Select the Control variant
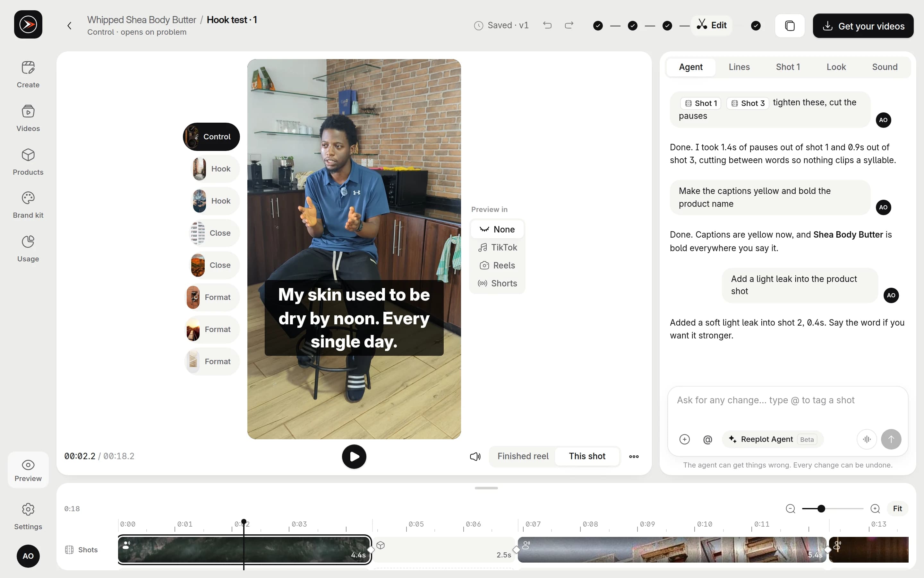The image size is (924, 578). tap(211, 136)
